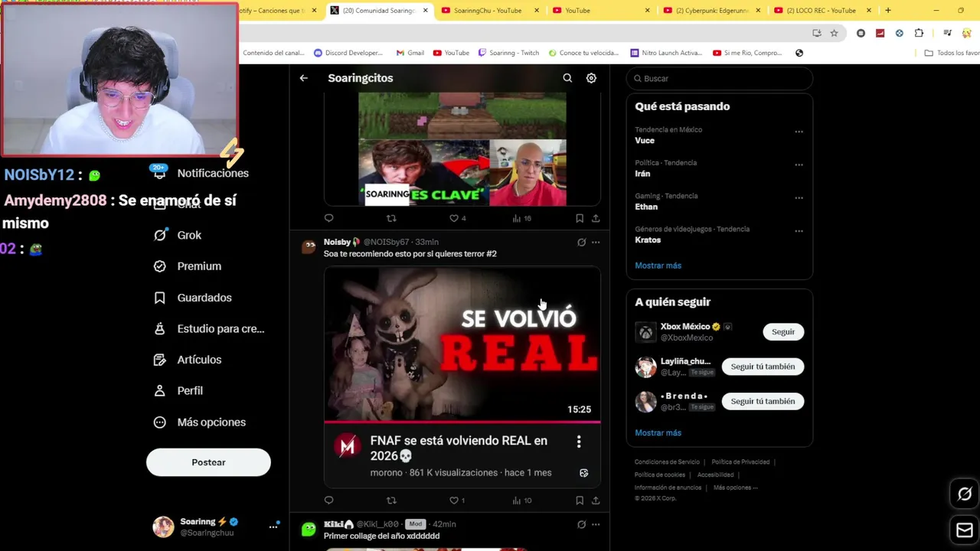Open Política de Privacidad link

[740, 462]
